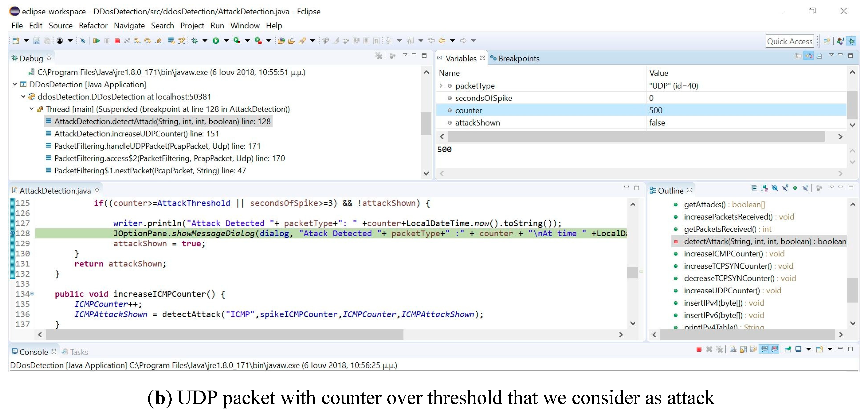Screen dimensions: 868x414
Task: Collapse the Thread [main] tree node
Action: (31, 109)
